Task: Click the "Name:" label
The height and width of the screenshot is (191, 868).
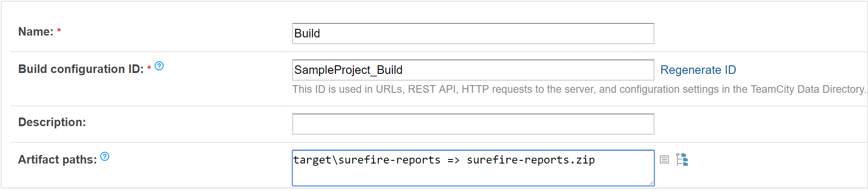Action: pos(36,32)
